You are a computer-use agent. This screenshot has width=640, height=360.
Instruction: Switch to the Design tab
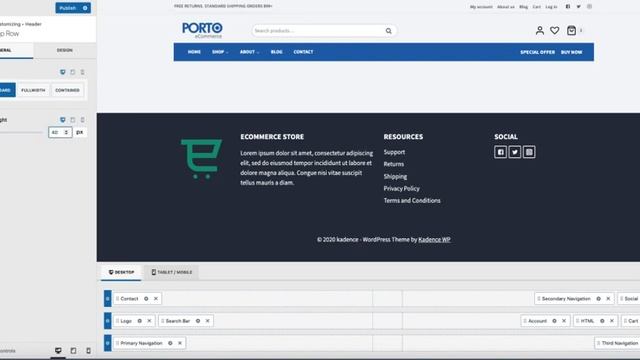point(64,50)
